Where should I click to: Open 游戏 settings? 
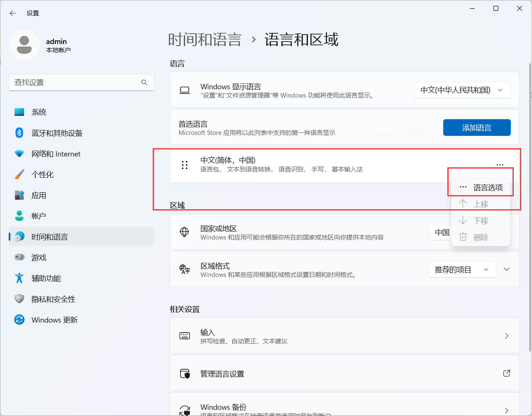click(81, 257)
